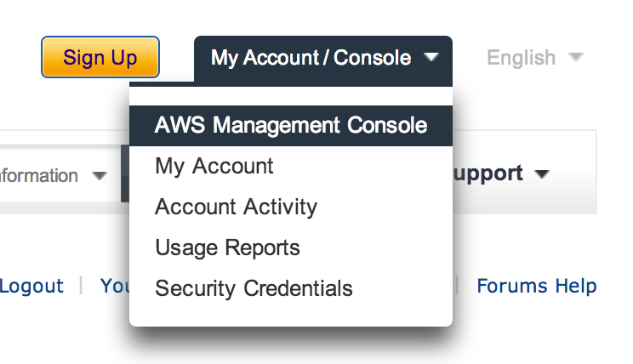
Task: Click the gray arrow beside the Information dropdown
Action: point(100,177)
